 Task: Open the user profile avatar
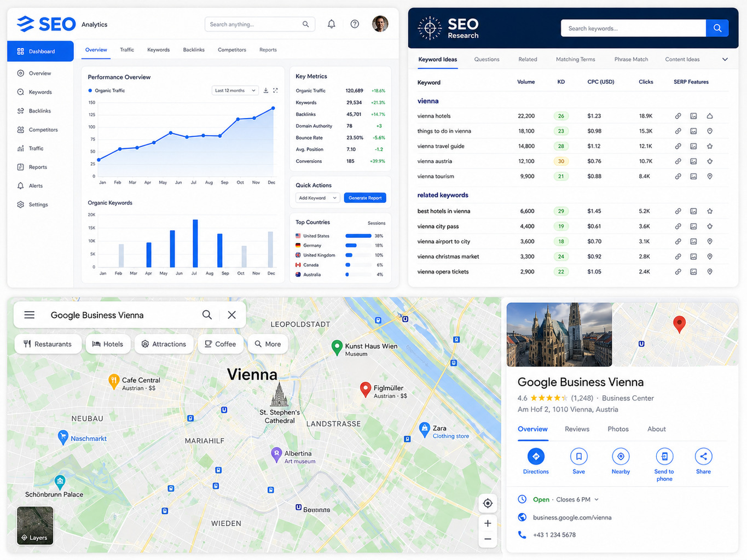(x=380, y=24)
